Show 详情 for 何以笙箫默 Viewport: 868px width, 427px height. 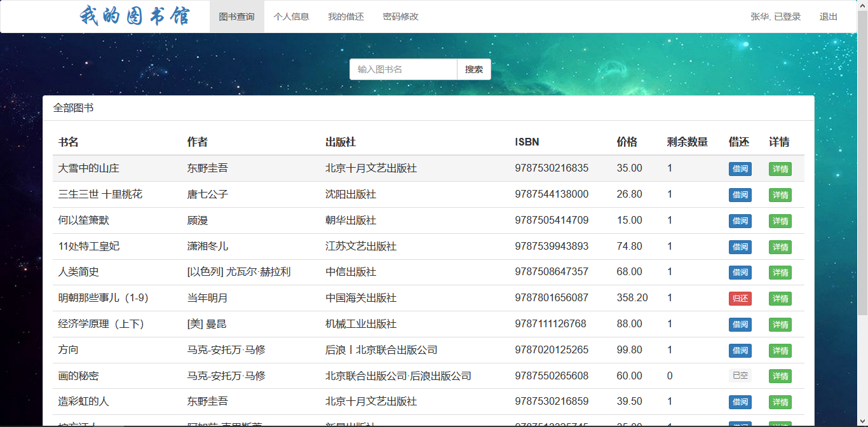(780, 221)
